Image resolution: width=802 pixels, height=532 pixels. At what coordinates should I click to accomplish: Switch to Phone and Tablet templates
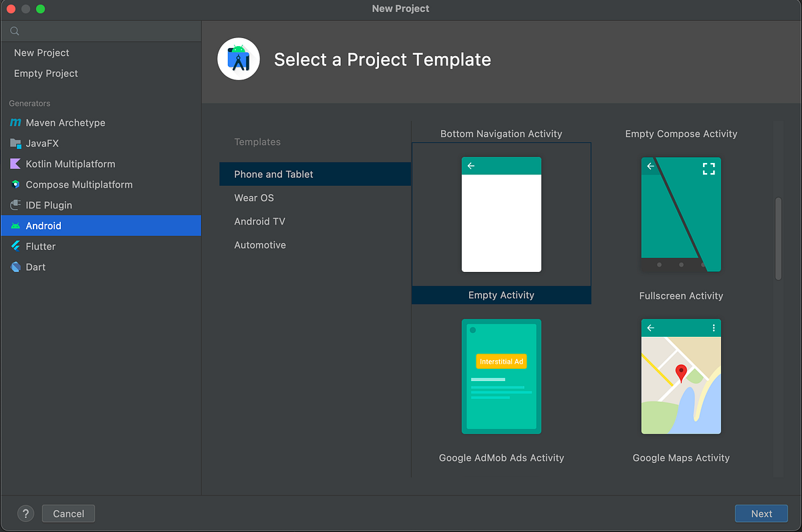pos(315,174)
